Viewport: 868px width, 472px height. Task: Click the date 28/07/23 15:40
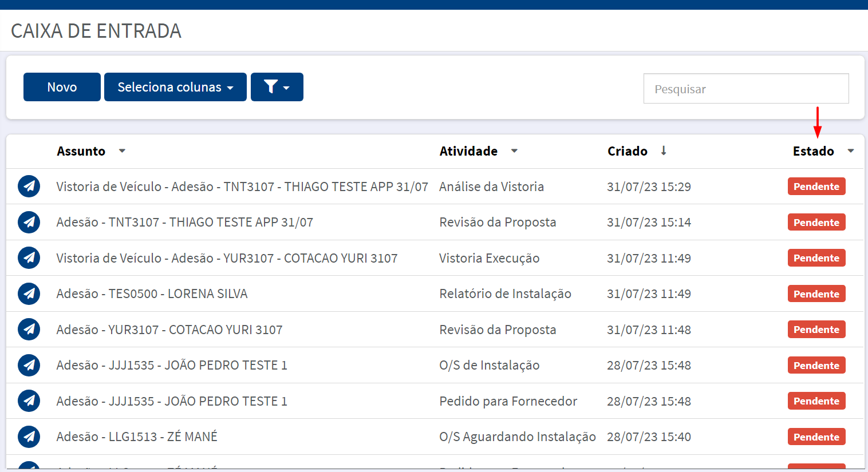tap(649, 437)
